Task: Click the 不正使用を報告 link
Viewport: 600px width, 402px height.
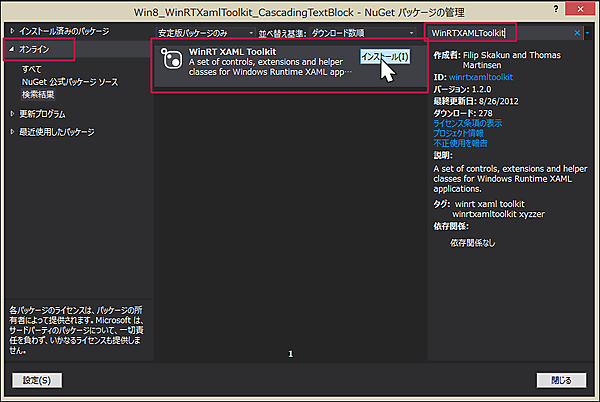Action: click(460, 143)
